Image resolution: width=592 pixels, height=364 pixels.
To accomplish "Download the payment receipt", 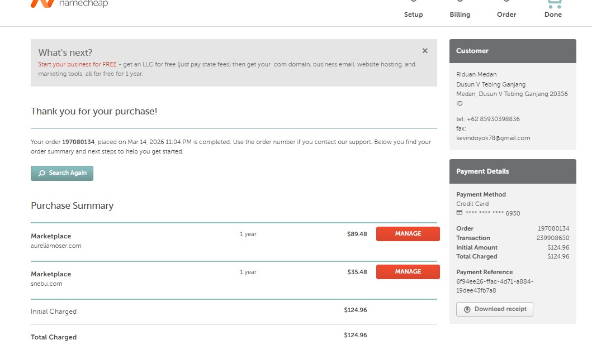I will pos(495,309).
